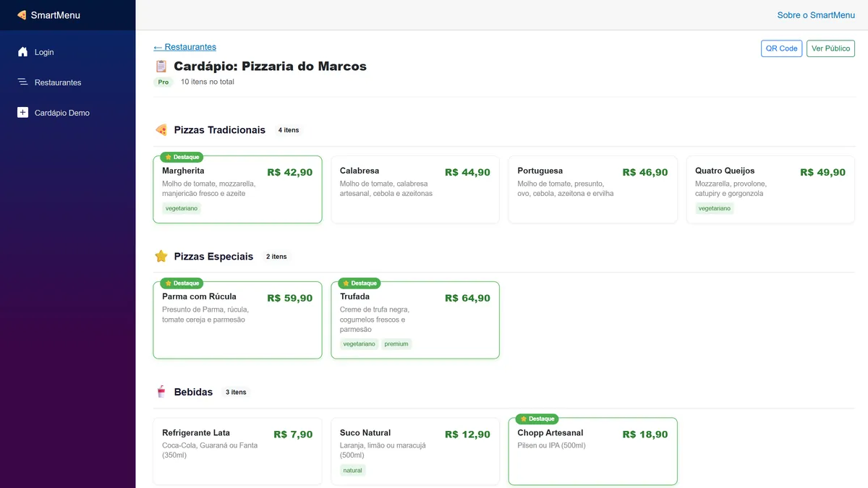
Task: Go back via the ← Restaurantes link
Action: coord(184,47)
